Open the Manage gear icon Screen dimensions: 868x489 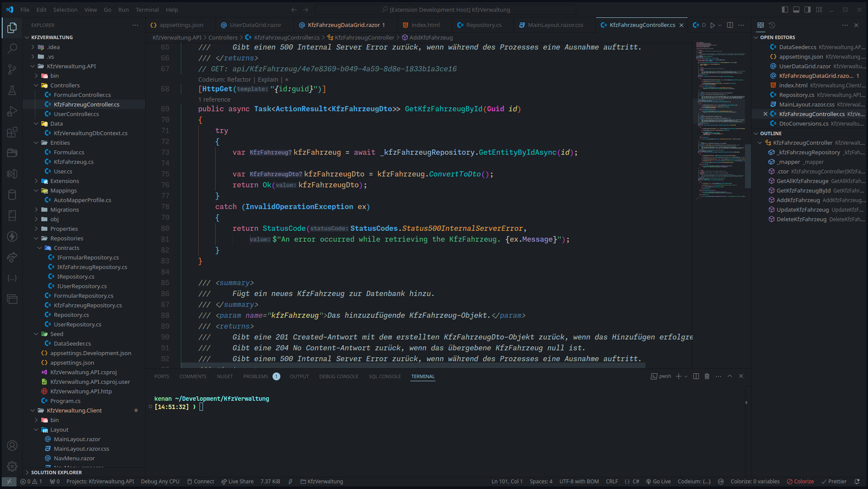pos(12,466)
